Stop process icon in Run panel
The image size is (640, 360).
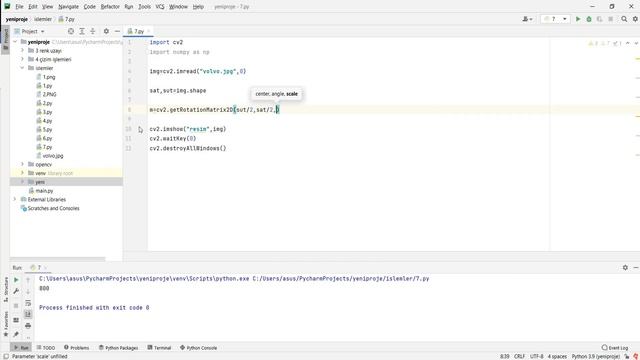[x=16, y=305]
